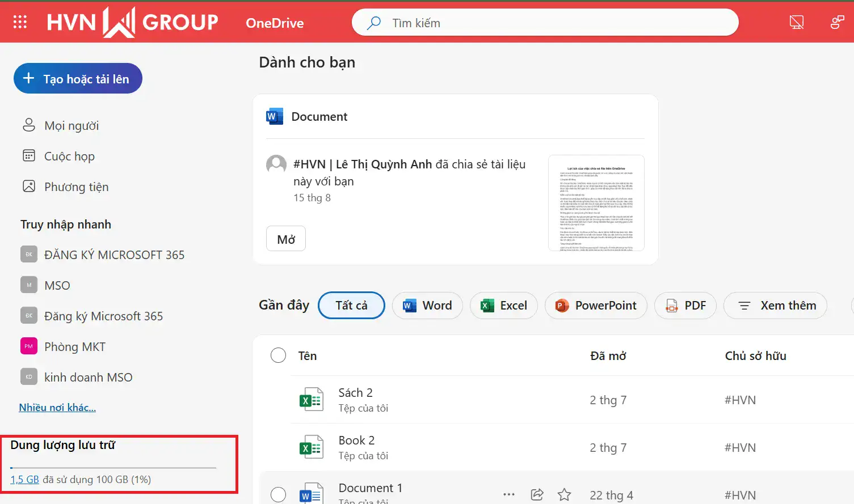Share Document 1 using the share icon
Screen dimensions: 854x504
(537, 494)
